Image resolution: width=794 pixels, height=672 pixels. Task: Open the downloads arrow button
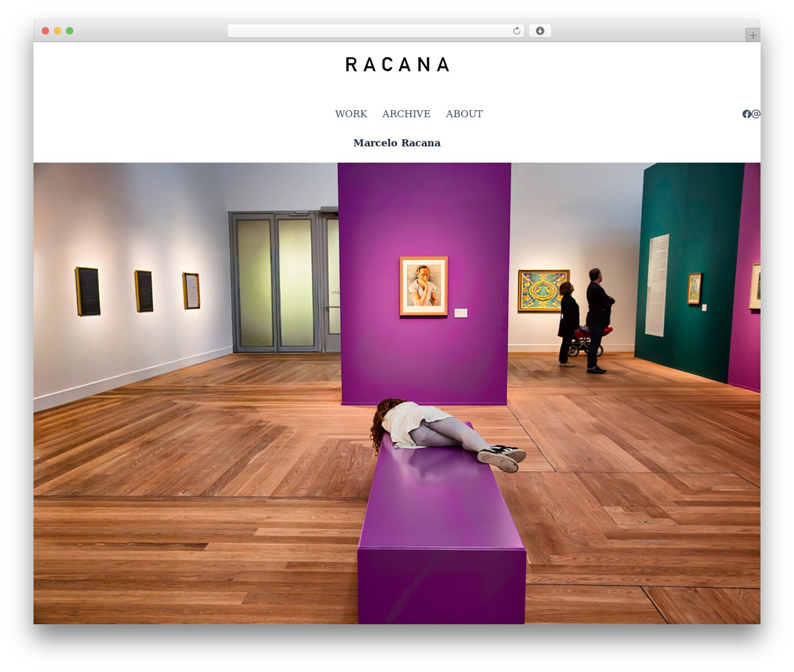point(540,31)
